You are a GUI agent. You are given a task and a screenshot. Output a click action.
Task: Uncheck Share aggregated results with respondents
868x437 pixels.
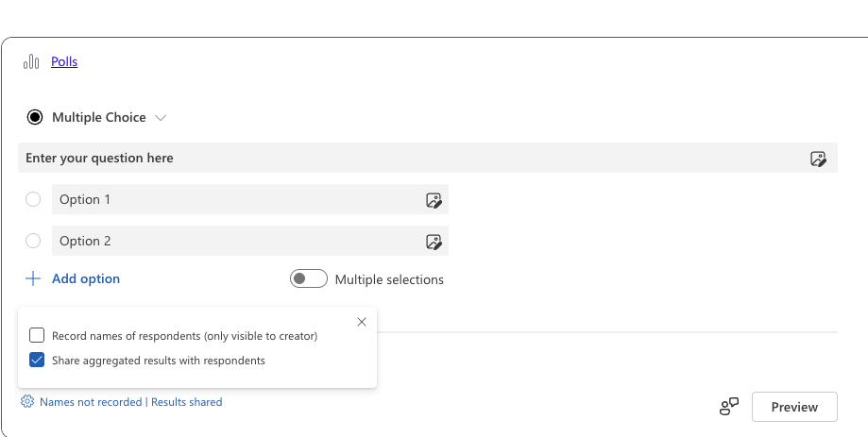[x=37, y=361]
